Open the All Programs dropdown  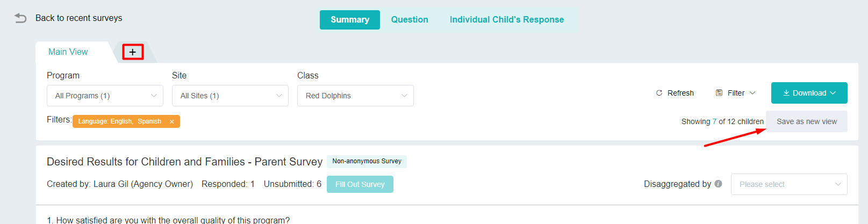(x=105, y=96)
